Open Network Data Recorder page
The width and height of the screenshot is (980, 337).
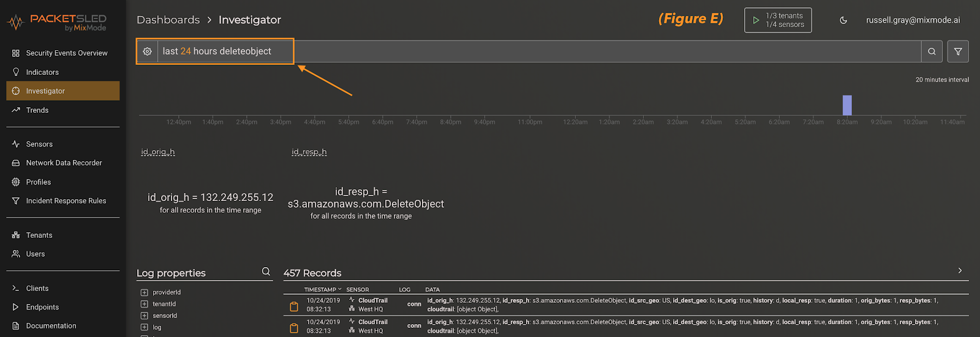(x=63, y=163)
